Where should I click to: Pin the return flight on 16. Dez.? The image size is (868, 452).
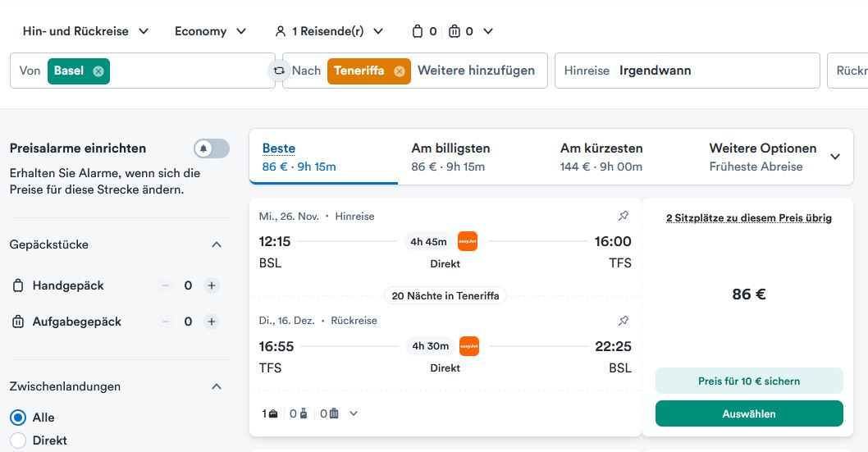coord(624,320)
